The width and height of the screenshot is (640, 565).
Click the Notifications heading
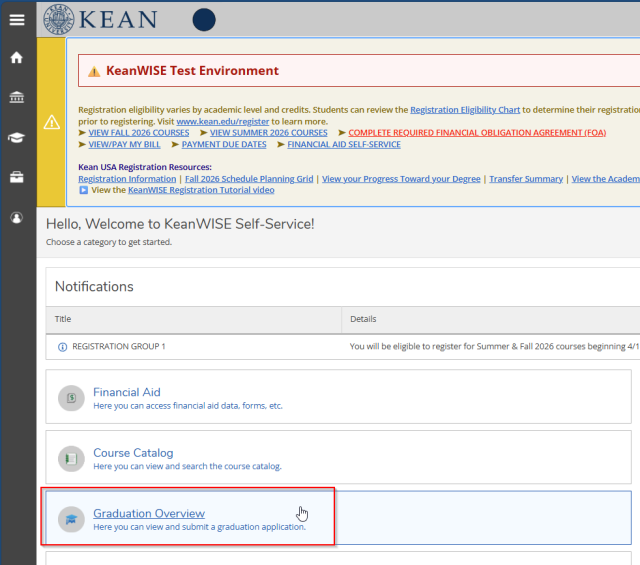point(94,287)
